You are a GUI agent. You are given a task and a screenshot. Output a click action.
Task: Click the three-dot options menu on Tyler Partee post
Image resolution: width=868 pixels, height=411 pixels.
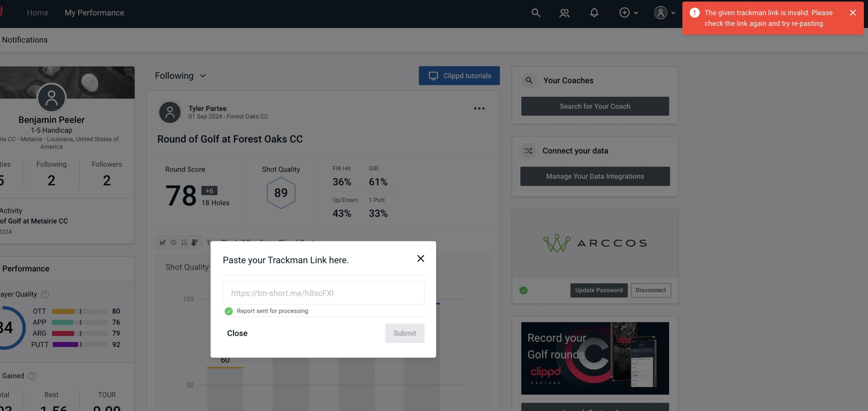pyautogui.click(x=479, y=109)
